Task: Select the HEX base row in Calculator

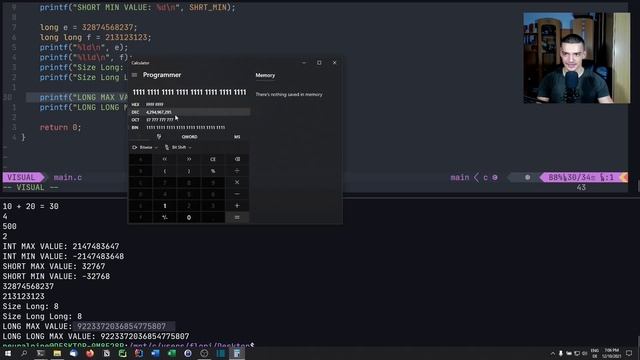Action: point(190,104)
